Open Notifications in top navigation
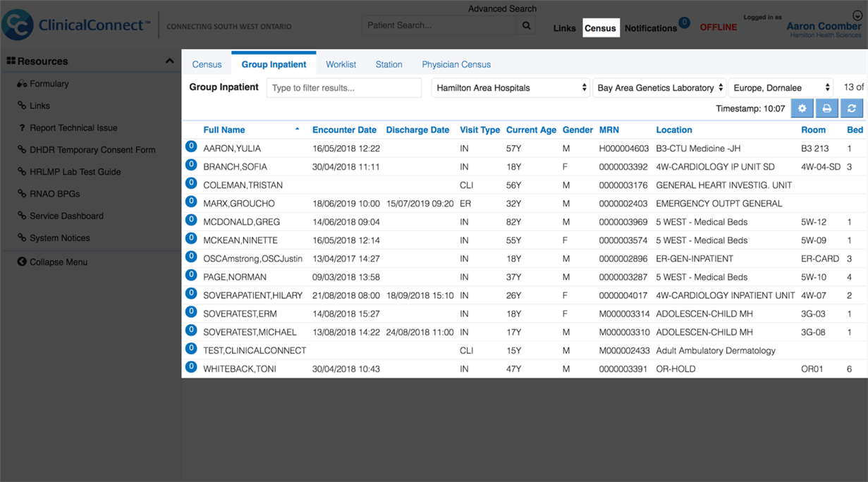Screen dimensions: 868x482 [x=651, y=28]
